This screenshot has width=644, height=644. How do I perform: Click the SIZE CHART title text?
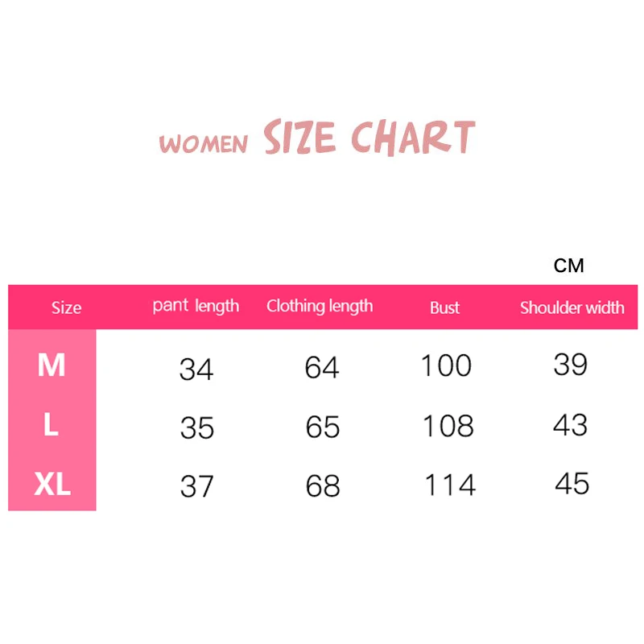click(x=369, y=138)
